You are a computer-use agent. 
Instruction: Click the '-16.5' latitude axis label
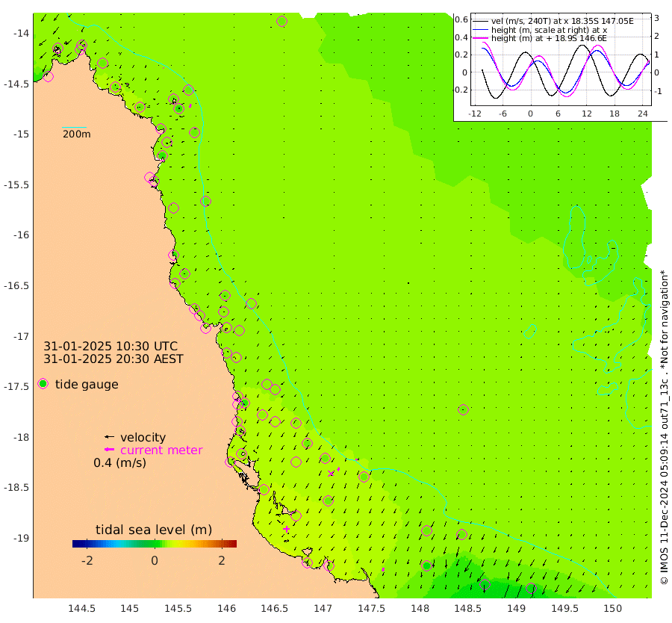point(16,285)
